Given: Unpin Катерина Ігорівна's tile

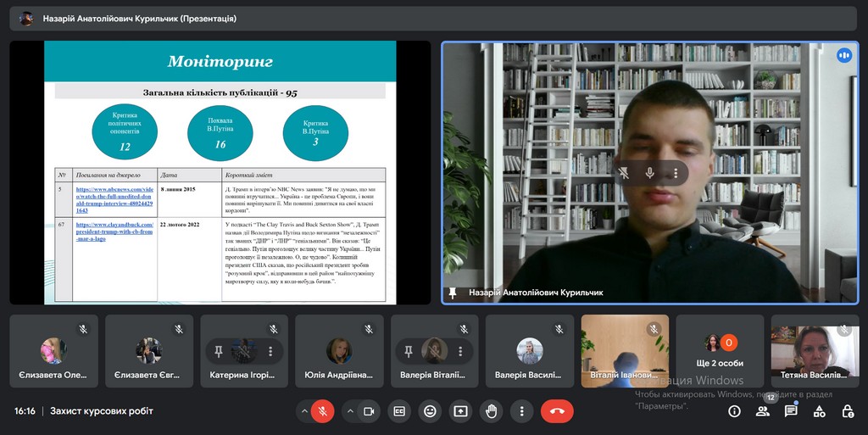Looking at the screenshot, I should 219,350.
